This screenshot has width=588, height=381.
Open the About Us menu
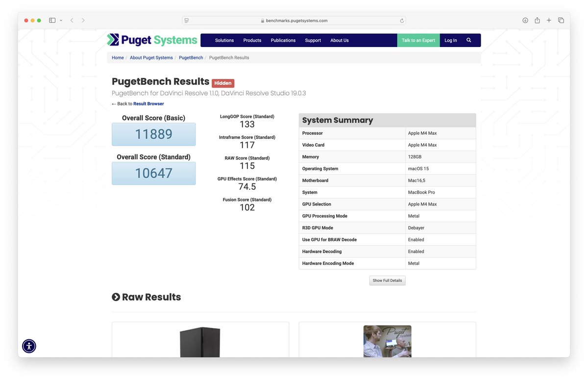tap(340, 40)
